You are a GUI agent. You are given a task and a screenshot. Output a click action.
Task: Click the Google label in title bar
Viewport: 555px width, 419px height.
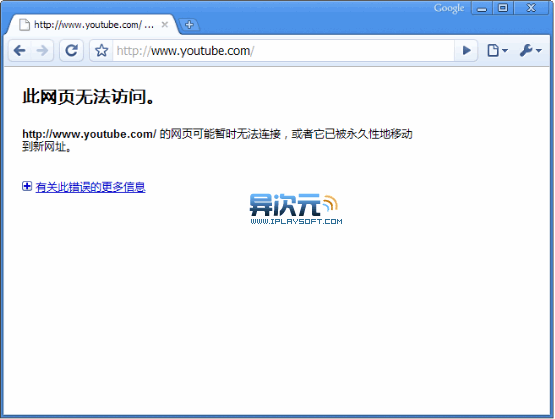click(x=449, y=8)
